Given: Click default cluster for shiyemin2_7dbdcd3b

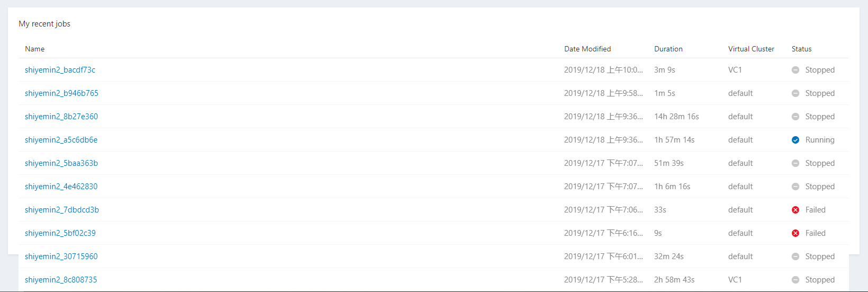Looking at the screenshot, I should click(740, 210).
